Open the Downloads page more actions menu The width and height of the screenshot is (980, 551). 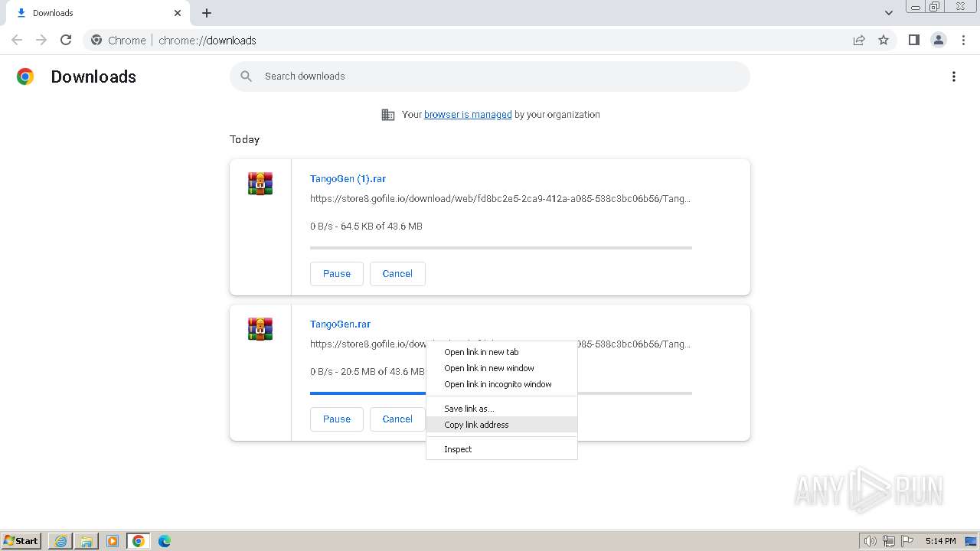(954, 77)
